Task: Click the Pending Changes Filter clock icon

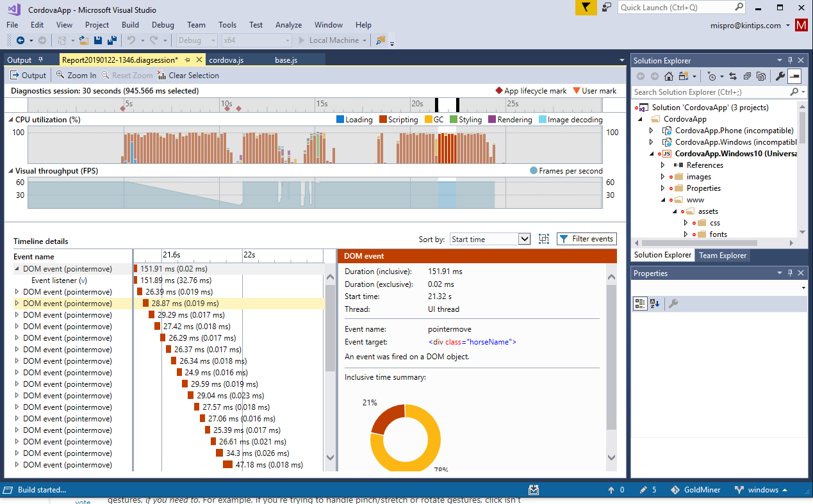Action: point(711,76)
